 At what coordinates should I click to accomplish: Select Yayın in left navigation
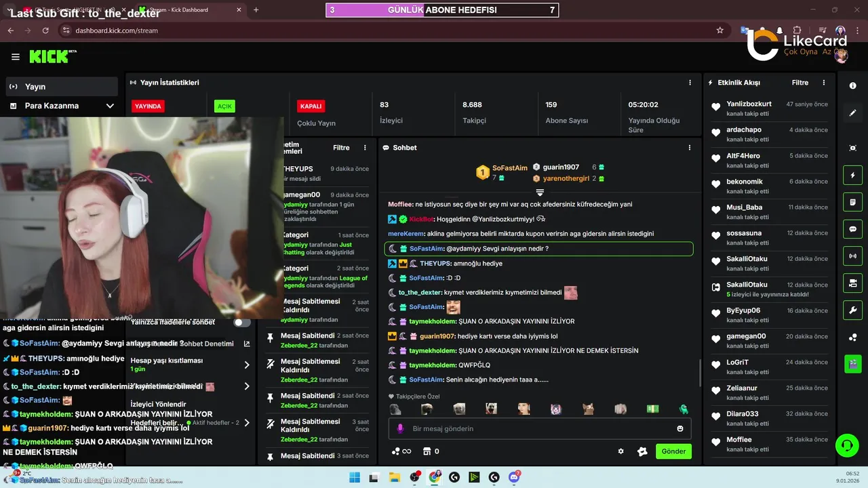point(62,87)
